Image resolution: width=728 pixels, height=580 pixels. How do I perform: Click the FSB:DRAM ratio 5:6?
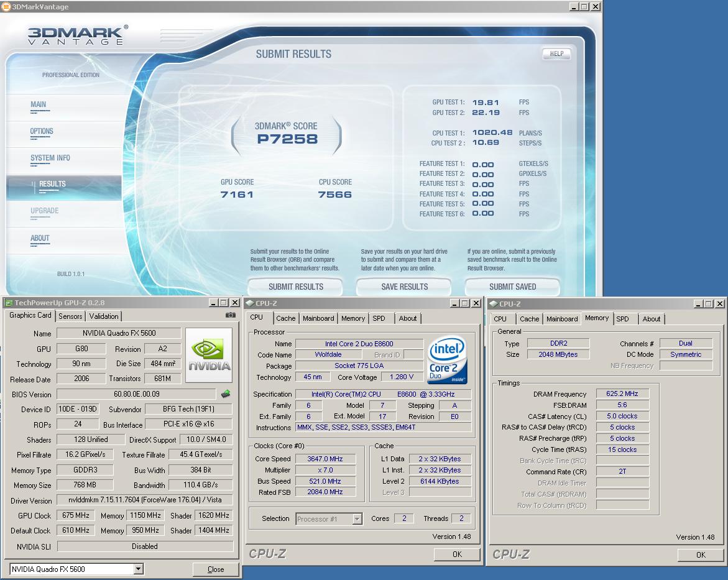(622, 405)
